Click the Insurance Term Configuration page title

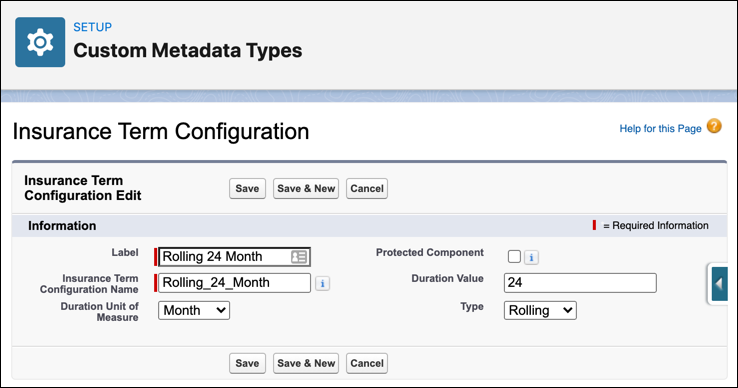point(161,131)
